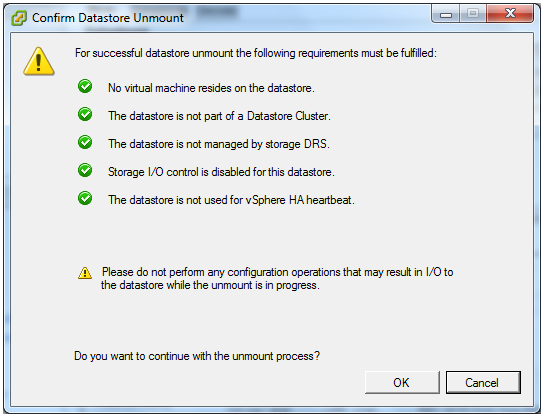This screenshot has height=420, width=545.
Task: Click the grayed-out maximize button
Action: [x=473, y=14]
